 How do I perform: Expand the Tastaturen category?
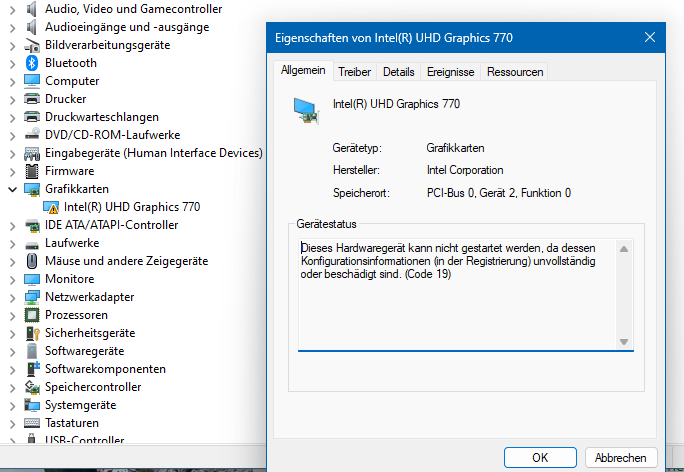(x=13, y=424)
